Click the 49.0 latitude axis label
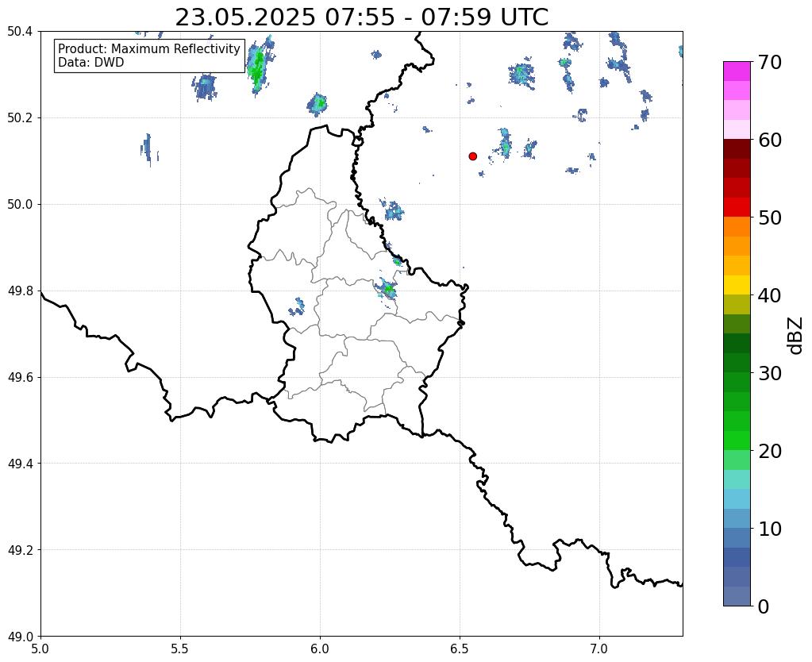 [20, 637]
